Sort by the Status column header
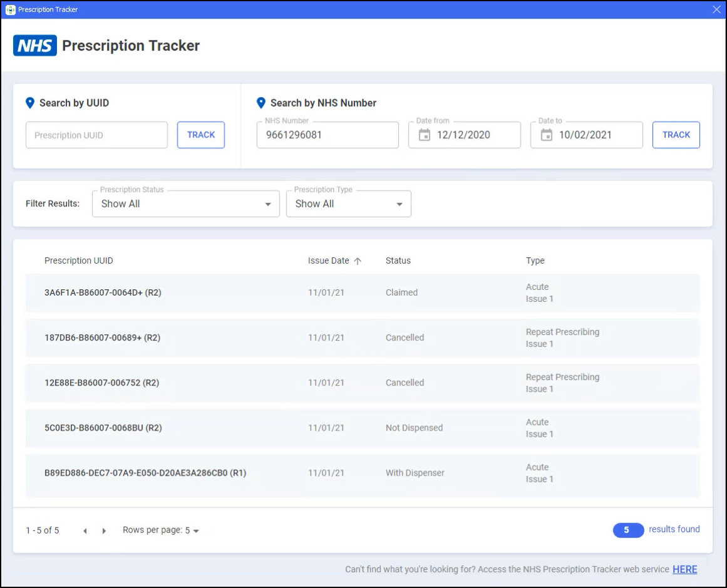Screen dimensions: 727x588 [x=398, y=260]
